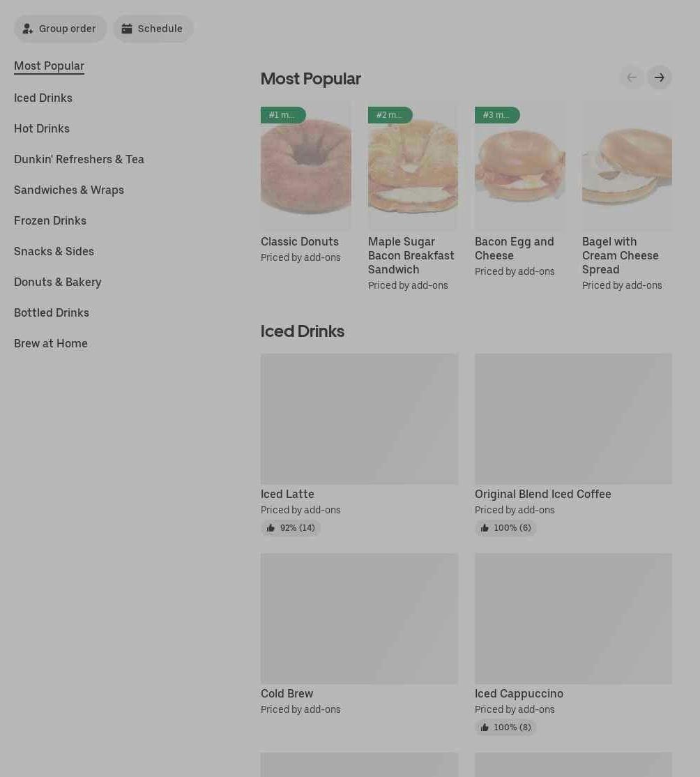This screenshot has height=777, width=700.
Task: Open the Classic Donuts item image
Action: tap(306, 166)
